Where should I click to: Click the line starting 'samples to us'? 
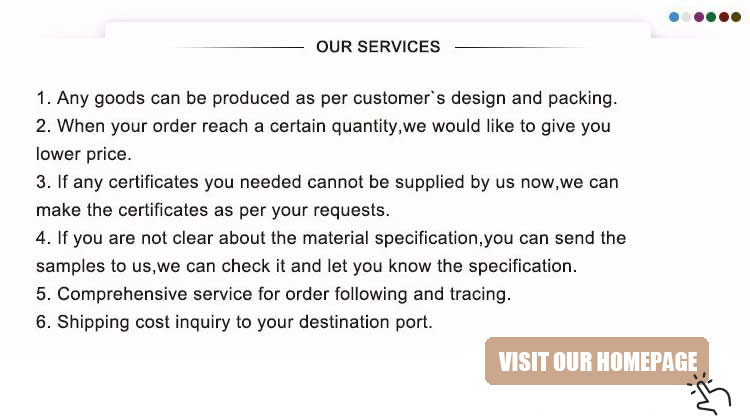(306, 267)
